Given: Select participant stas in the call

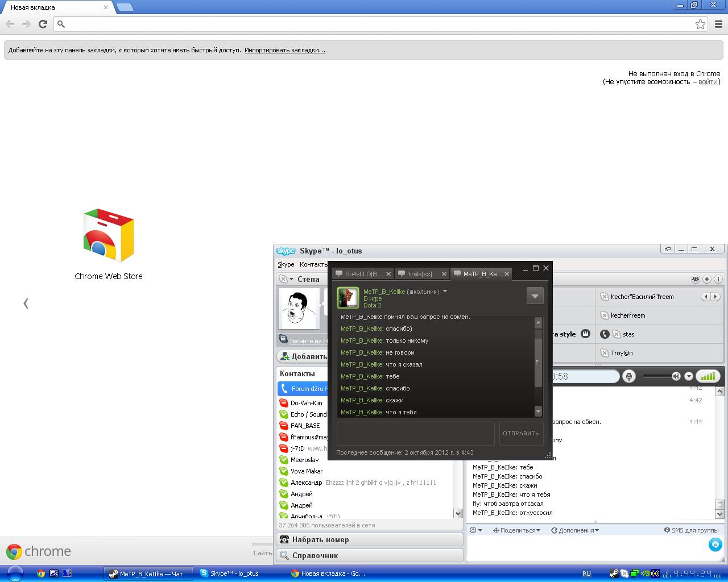Looking at the screenshot, I should pos(628,334).
